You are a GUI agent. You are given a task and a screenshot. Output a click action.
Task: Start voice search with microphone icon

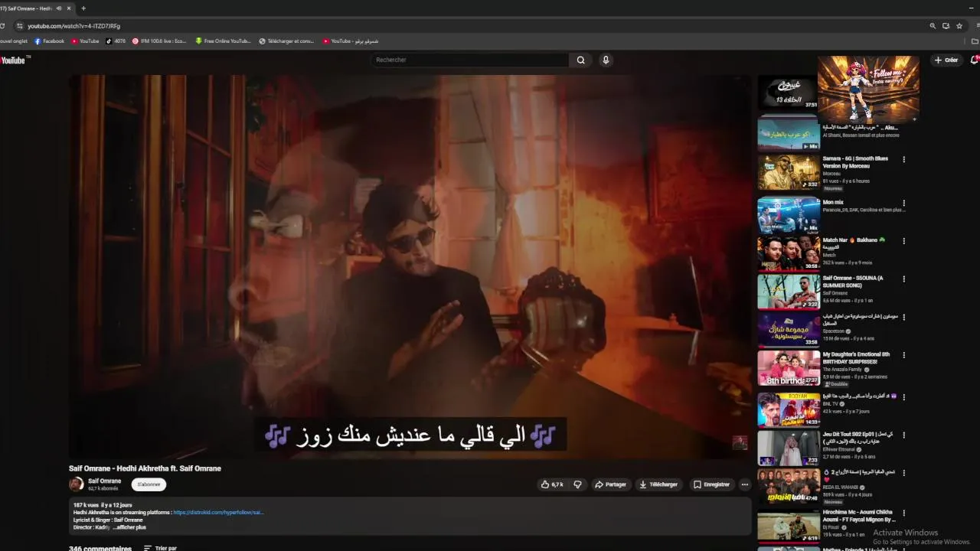606,60
